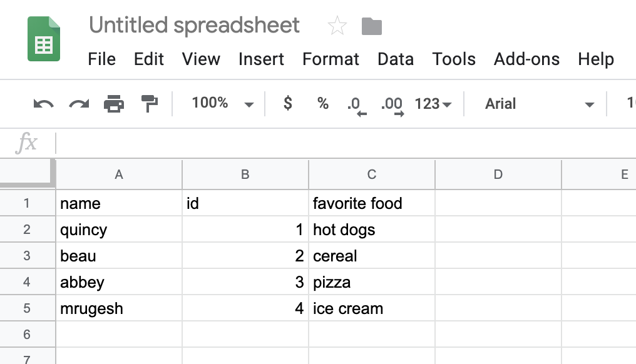Open the Data menu
This screenshot has width=636, height=364.
click(396, 59)
